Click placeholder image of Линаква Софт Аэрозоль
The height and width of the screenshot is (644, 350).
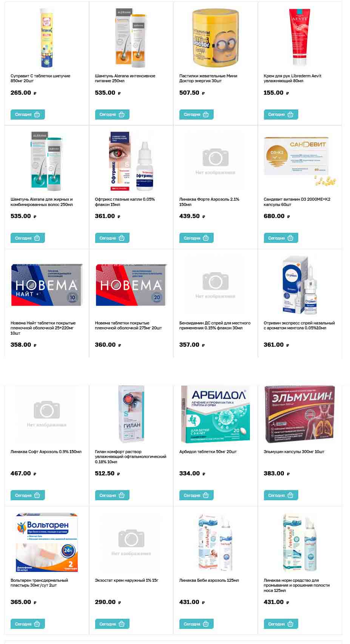coord(47,414)
